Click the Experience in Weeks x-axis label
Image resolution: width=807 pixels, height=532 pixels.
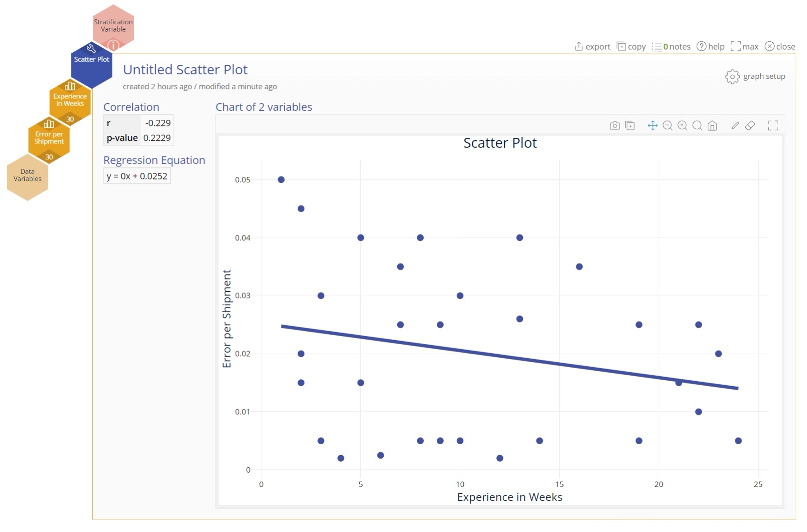[510, 497]
